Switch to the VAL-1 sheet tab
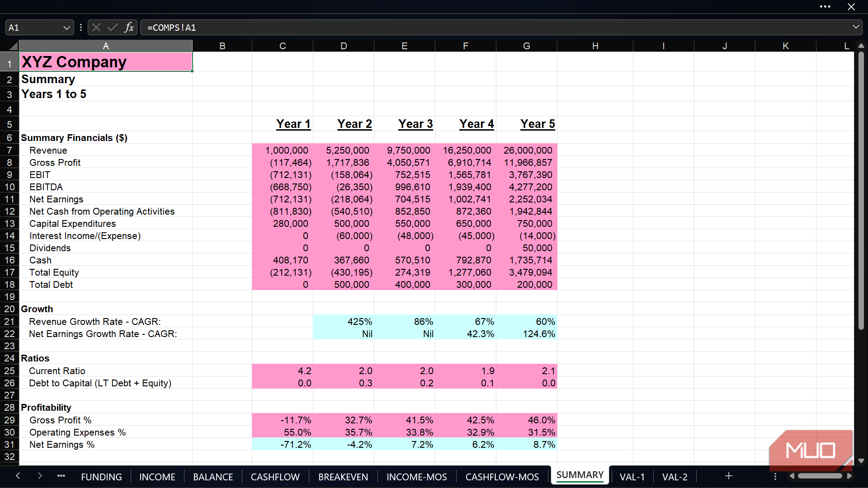 [x=632, y=477]
